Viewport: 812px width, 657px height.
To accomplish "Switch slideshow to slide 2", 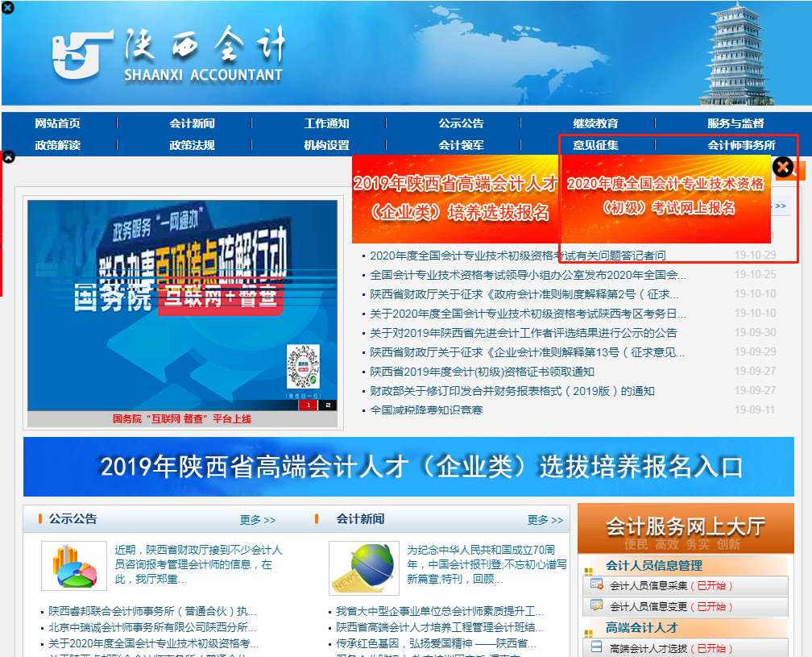I will coord(328,405).
